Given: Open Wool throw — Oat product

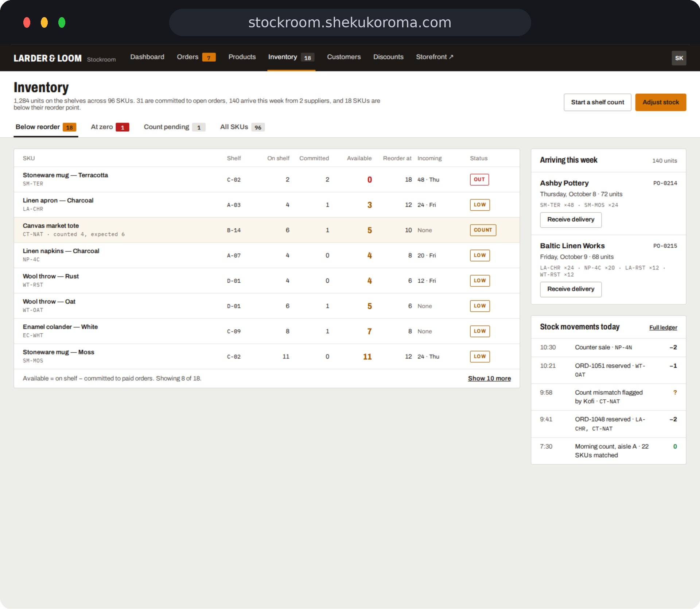Looking at the screenshot, I should click(49, 302).
